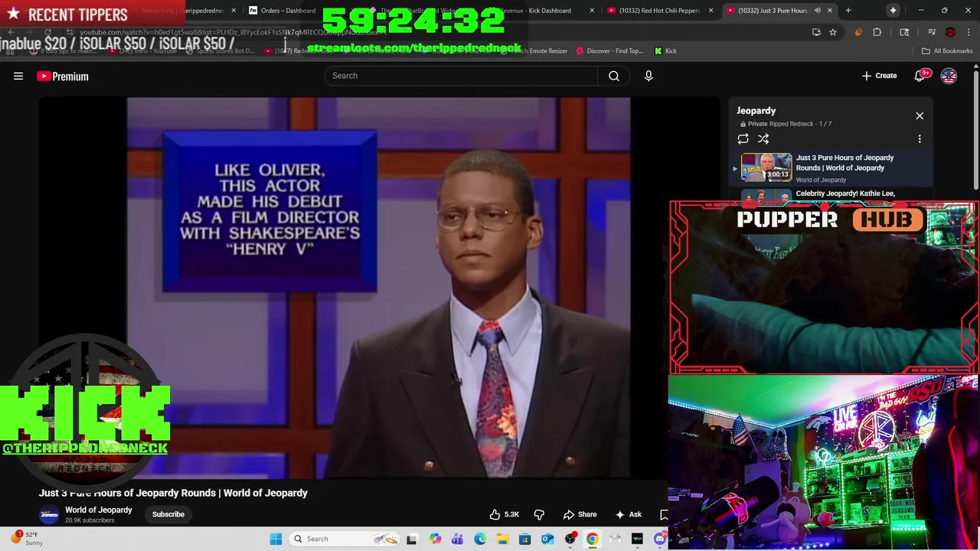Open Outlook from the taskbar
Image resolution: width=980 pixels, height=551 pixels.
pyautogui.click(x=547, y=539)
